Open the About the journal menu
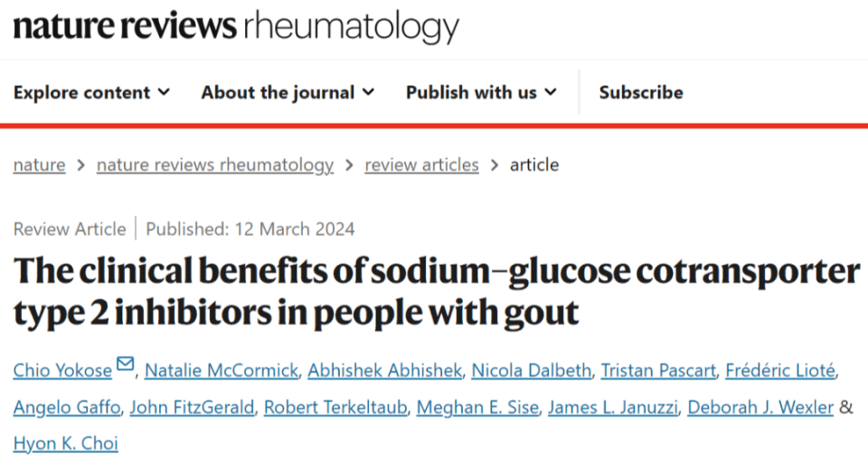Screen dimensions: 868x459 (288, 92)
